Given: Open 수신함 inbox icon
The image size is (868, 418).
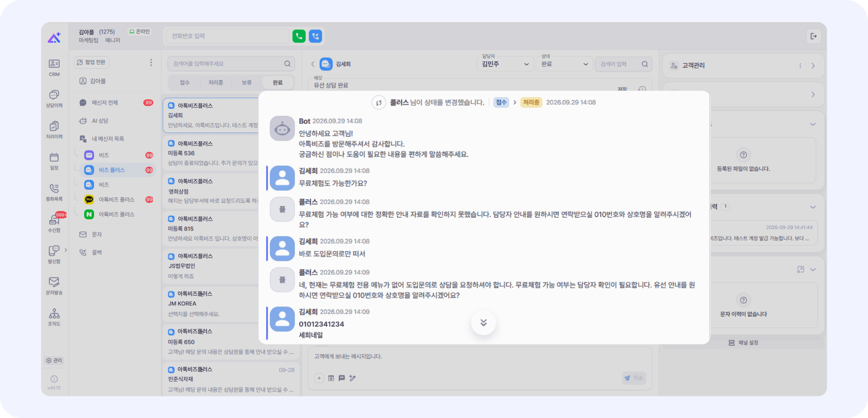Looking at the screenshot, I should (x=54, y=223).
